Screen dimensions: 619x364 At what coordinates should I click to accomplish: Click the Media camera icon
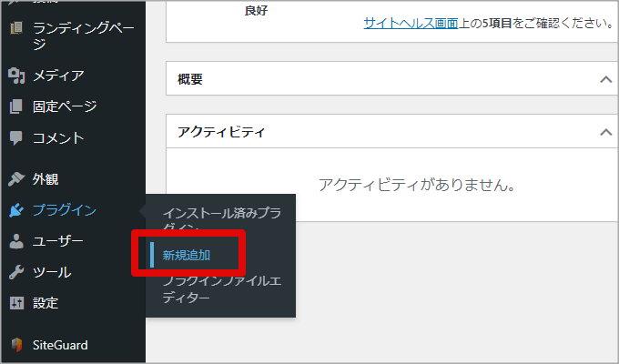point(16,76)
